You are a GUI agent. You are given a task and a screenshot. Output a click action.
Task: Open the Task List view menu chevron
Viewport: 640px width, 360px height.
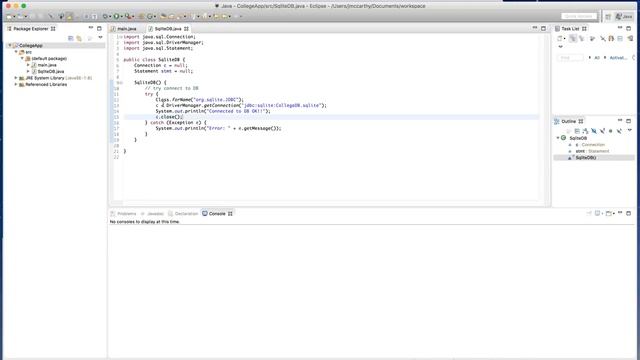coord(560,47)
